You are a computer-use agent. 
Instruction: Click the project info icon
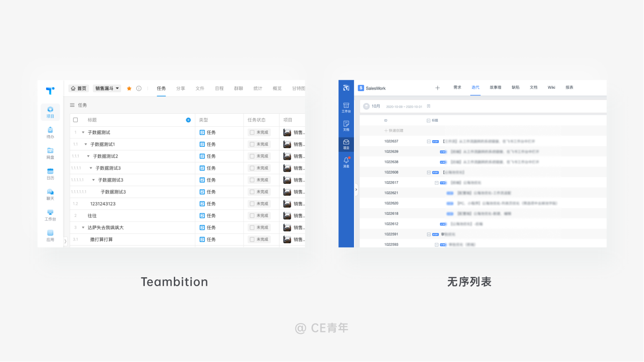click(139, 88)
